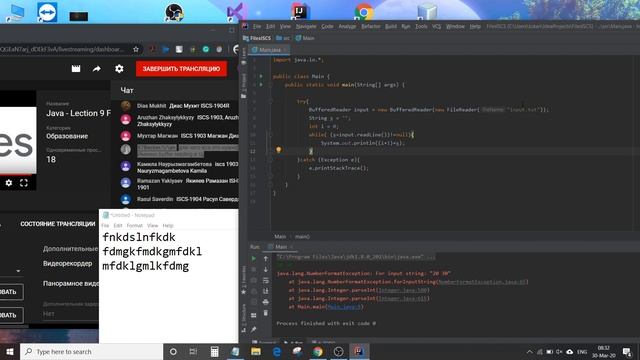Image resolution: width=640 pixels, height=360 pixels.
Task: Open IntelliJ Code menu
Action: (327, 27)
